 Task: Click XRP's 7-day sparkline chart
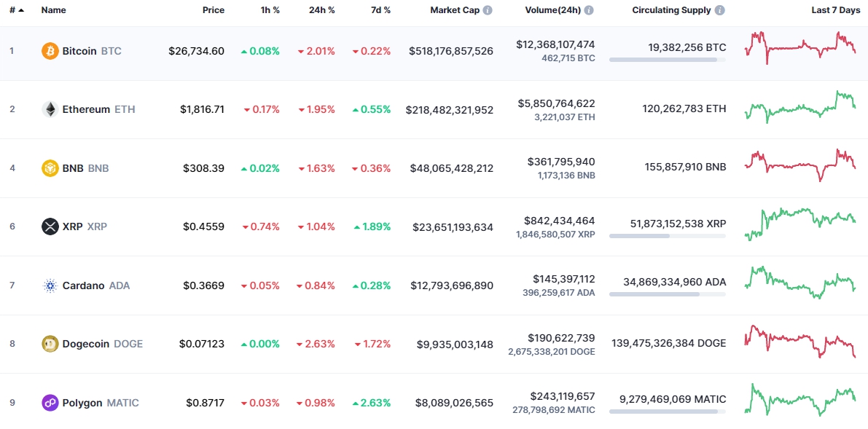(x=800, y=224)
